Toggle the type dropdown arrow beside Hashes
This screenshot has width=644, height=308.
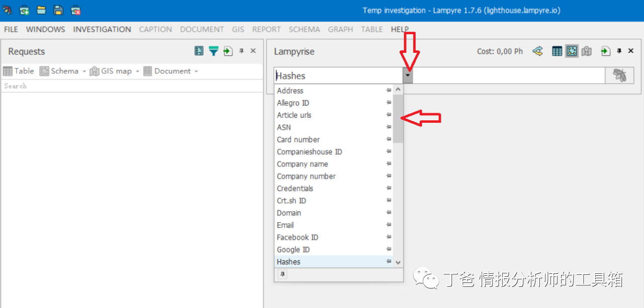408,75
